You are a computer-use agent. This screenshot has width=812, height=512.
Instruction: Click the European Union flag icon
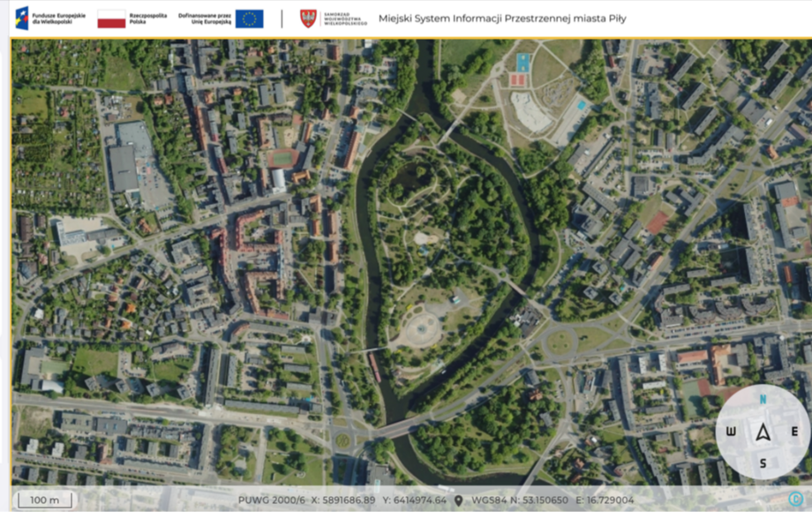tap(249, 19)
